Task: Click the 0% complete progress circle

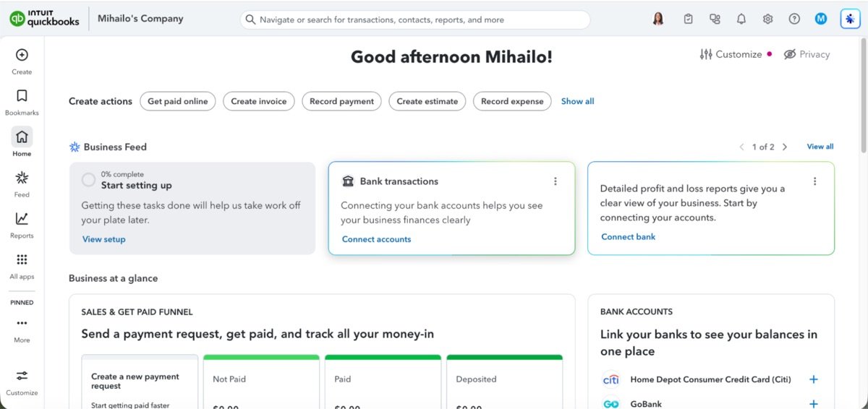Action: [x=88, y=180]
